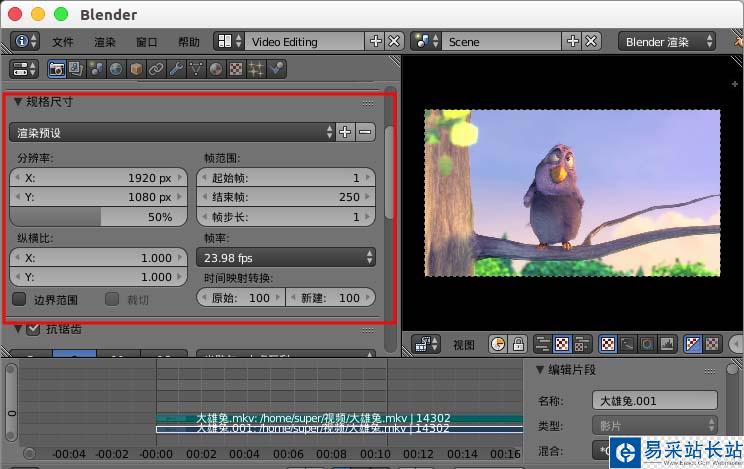Select Histogram display mode in preview
Screen dimensions: 744x469
[x=667, y=344]
